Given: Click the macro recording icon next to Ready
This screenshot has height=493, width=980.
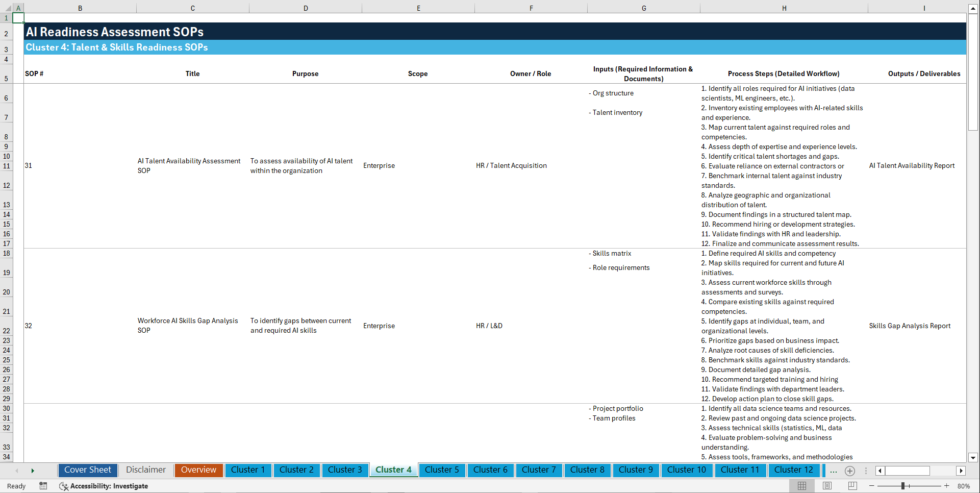Looking at the screenshot, I should click(x=43, y=486).
